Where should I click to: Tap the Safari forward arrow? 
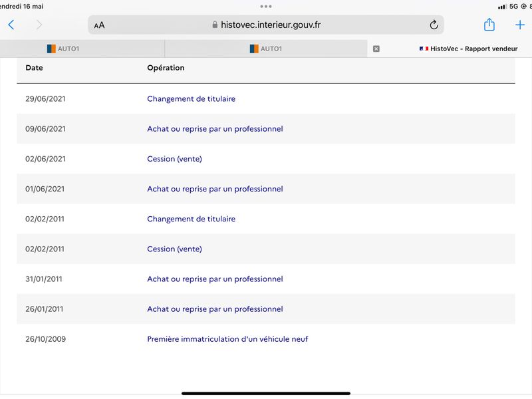(39, 25)
